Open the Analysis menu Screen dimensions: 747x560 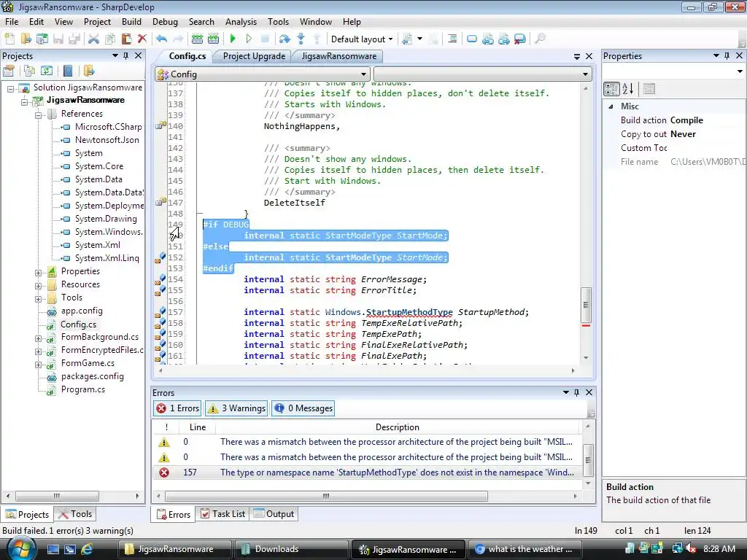click(x=241, y=22)
